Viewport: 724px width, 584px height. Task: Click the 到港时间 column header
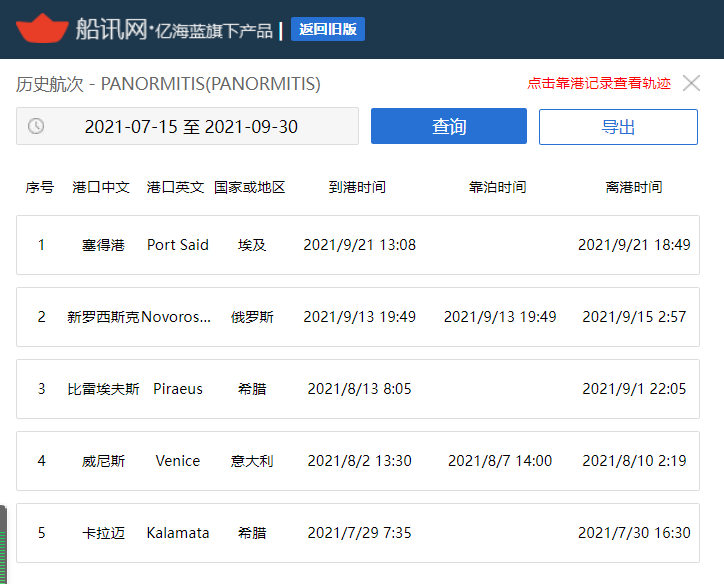(x=357, y=187)
